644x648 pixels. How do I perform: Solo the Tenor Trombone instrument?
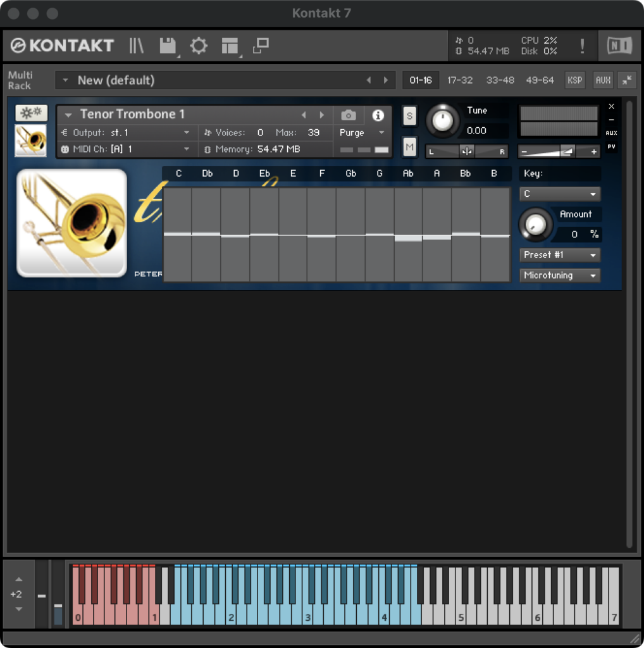coord(409,116)
